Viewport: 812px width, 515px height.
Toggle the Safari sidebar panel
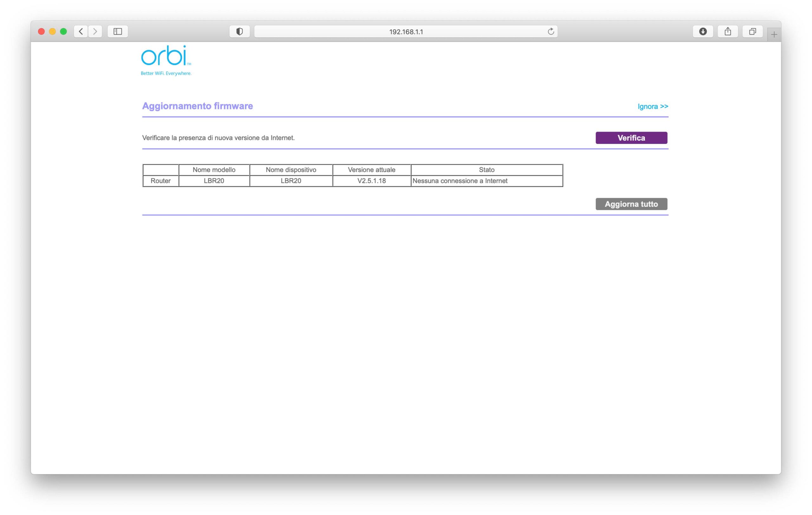[117, 31]
